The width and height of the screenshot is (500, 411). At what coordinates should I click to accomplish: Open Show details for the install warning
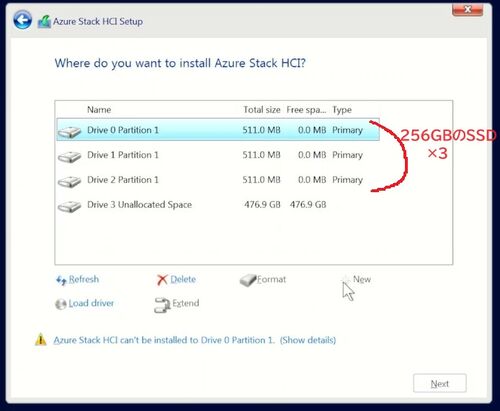(x=308, y=340)
